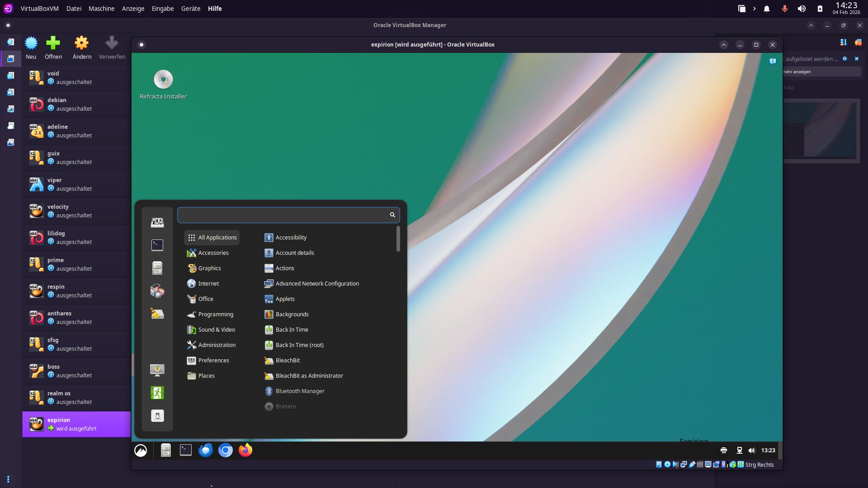This screenshot has width=868, height=488.
Task: Click the logout icon in menu sidebar
Action: point(157,393)
